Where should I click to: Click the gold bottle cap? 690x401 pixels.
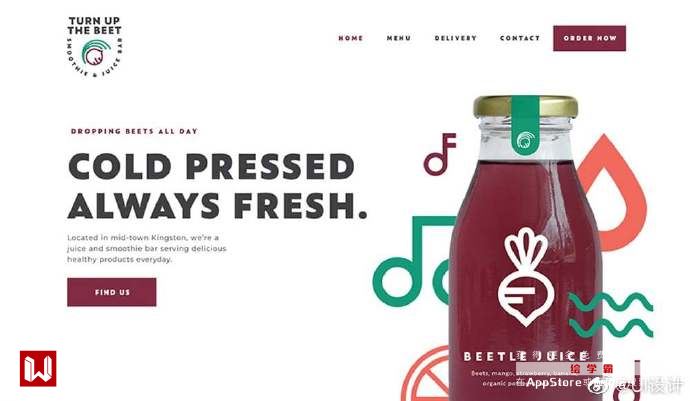point(525,107)
